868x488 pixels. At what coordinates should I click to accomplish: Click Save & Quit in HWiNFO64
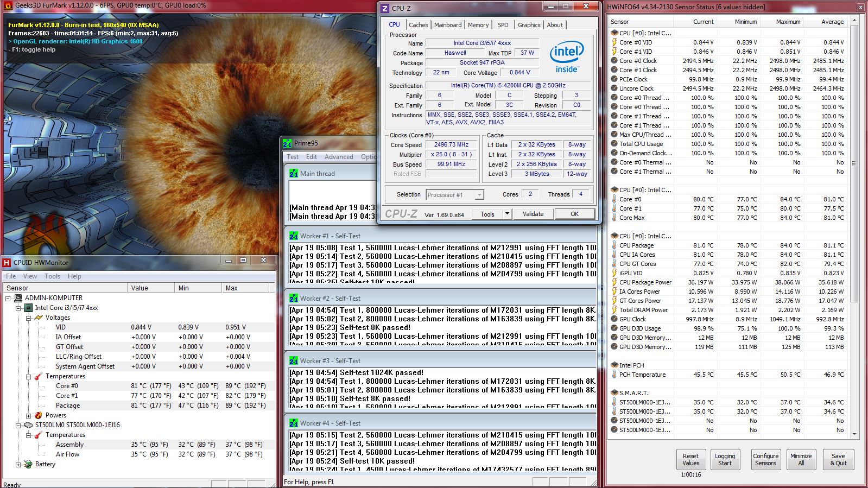(838, 460)
